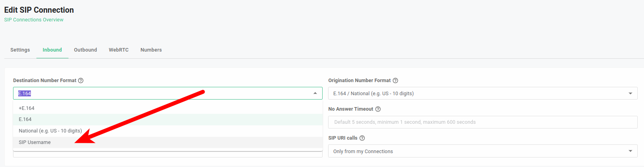Collapse the Destination Number Format dropdown arrow
644x167 pixels.
click(315, 93)
